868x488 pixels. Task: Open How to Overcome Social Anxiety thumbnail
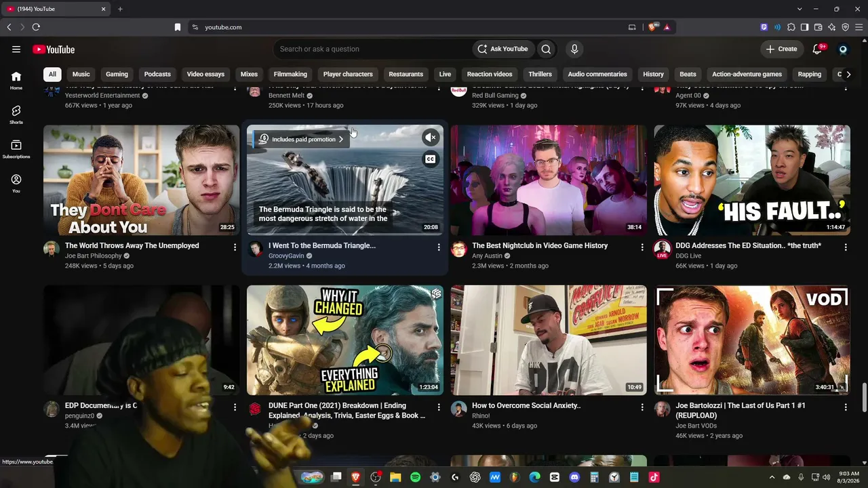point(549,340)
